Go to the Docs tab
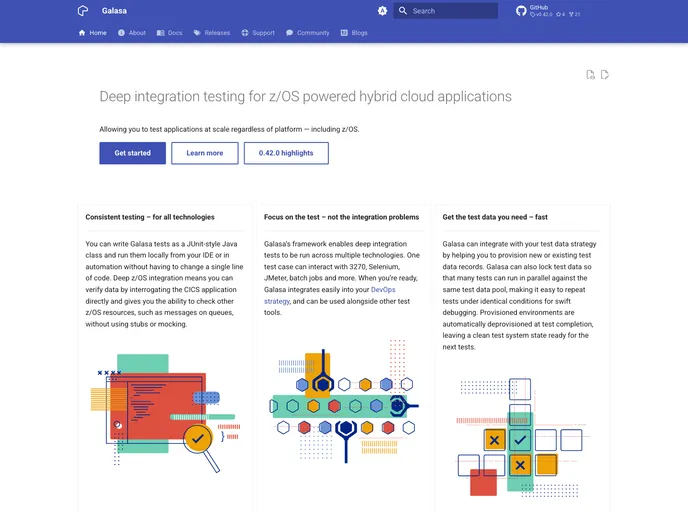The image size is (688, 512). point(169,33)
